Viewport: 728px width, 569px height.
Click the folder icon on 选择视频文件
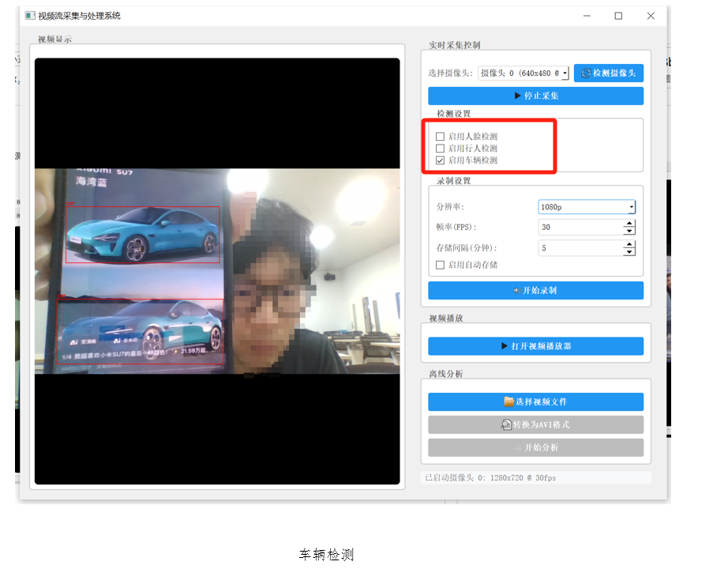[x=508, y=401]
